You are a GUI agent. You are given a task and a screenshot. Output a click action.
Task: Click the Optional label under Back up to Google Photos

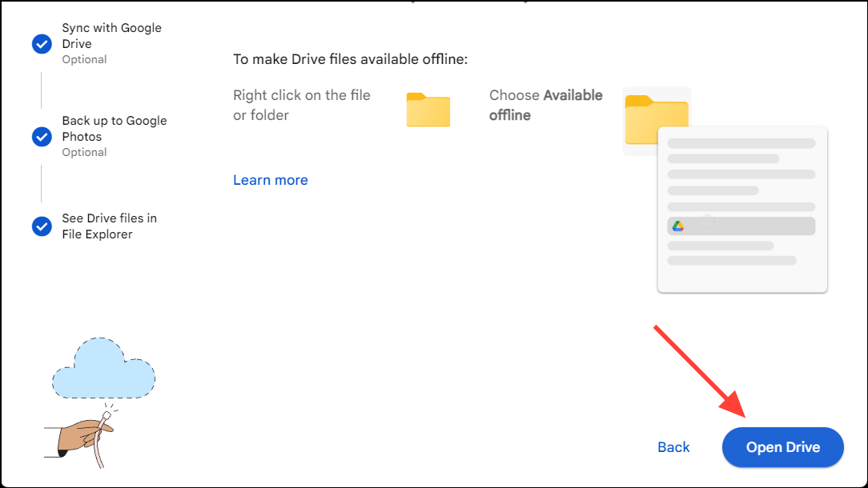(x=84, y=152)
